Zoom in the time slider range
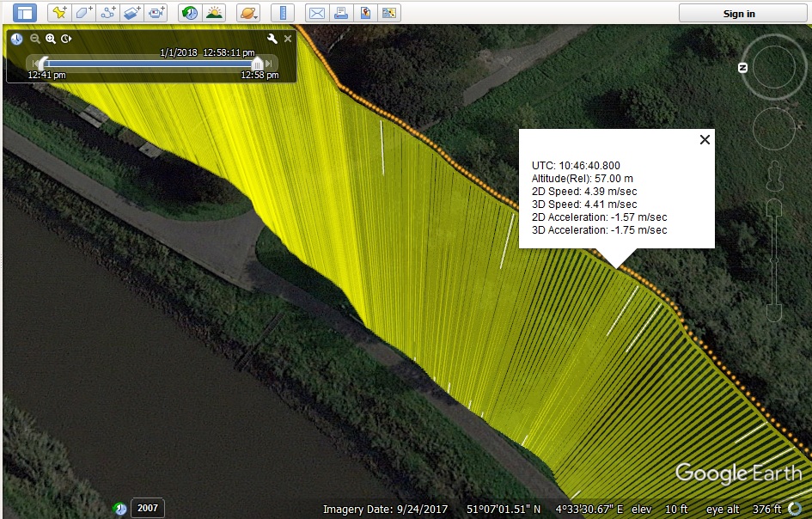Screen dimensions: 812x519 pos(50,39)
